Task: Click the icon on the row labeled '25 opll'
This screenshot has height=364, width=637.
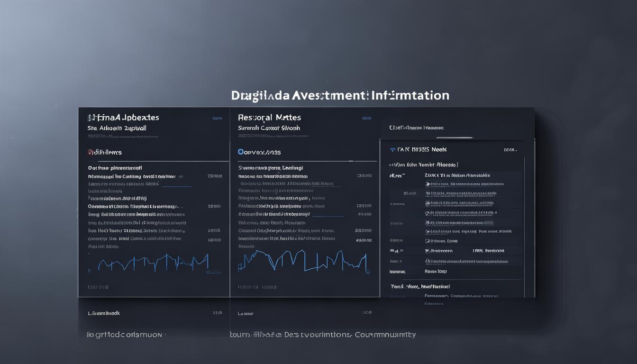Action: tap(428, 193)
